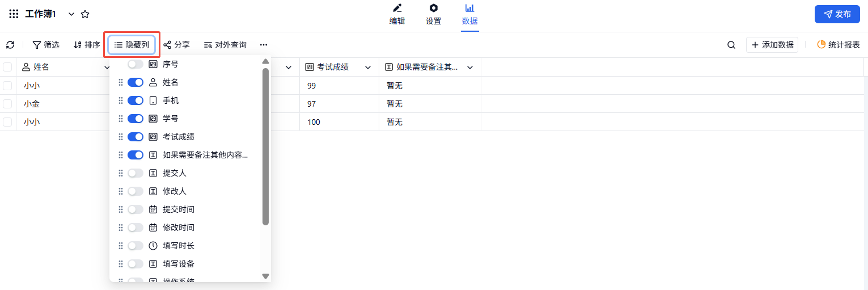Image resolution: width=868 pixels, height=290 pixels.
Task: Toggle visibility of 考试成绩 column
Action: coord(136,137)
